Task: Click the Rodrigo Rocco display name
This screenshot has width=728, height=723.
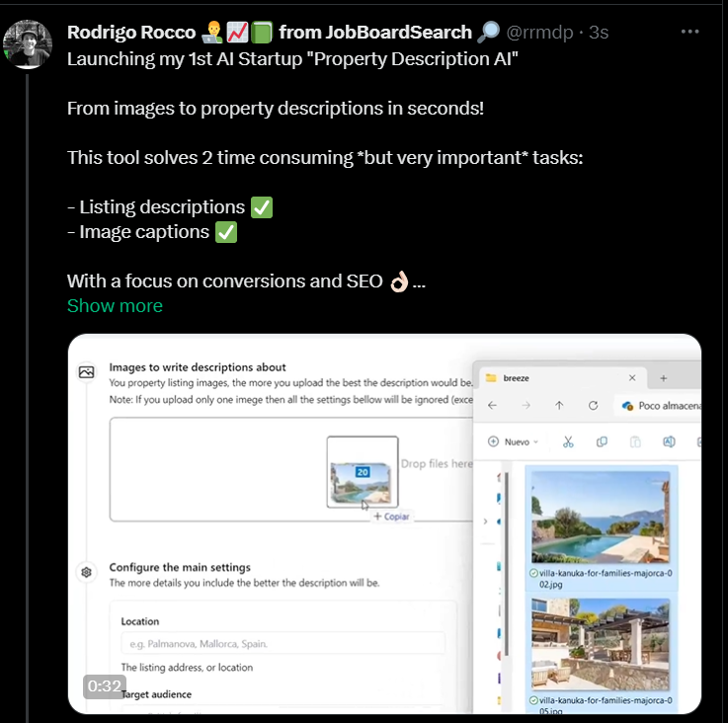Action: [130, 32]
